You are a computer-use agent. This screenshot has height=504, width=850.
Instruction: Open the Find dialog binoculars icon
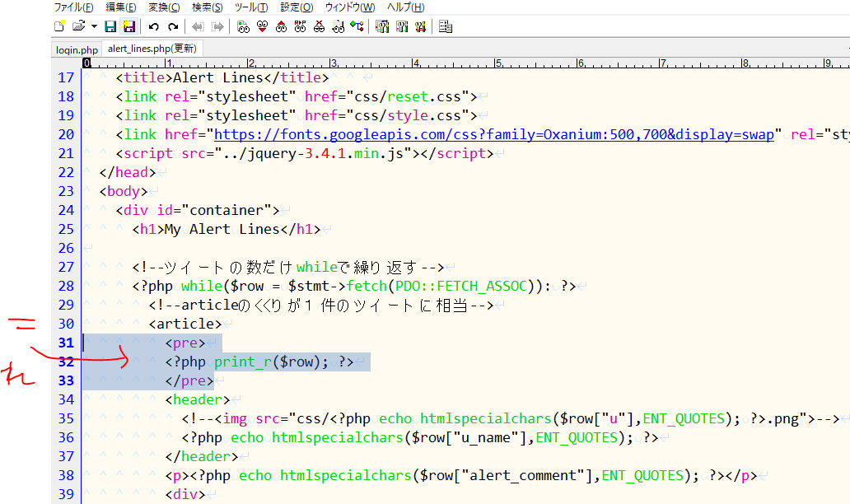(244, 26)
